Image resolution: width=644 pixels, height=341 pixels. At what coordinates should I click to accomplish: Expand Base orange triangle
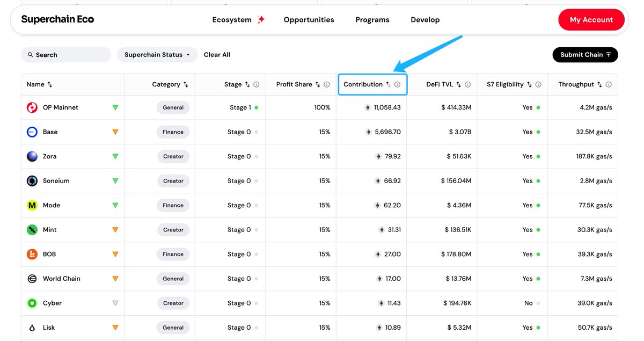115,132
